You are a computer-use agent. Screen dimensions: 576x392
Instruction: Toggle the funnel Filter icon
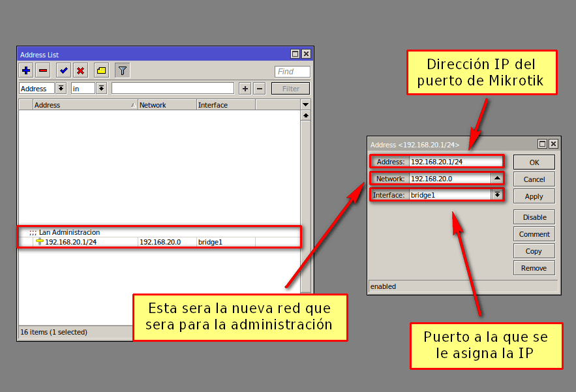(x=122, y=70)
